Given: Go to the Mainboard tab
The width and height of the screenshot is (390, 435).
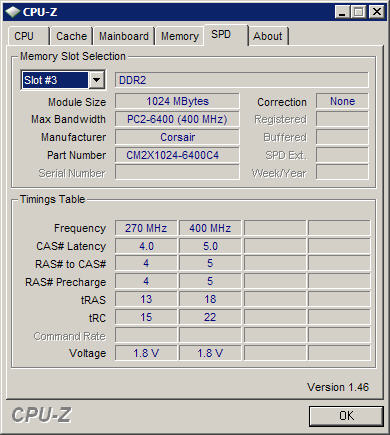Looking at the screenshot, I should [124, 36].
